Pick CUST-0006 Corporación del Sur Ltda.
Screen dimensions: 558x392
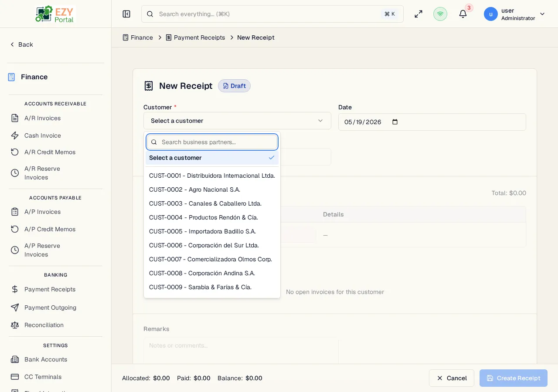(212, 245)
